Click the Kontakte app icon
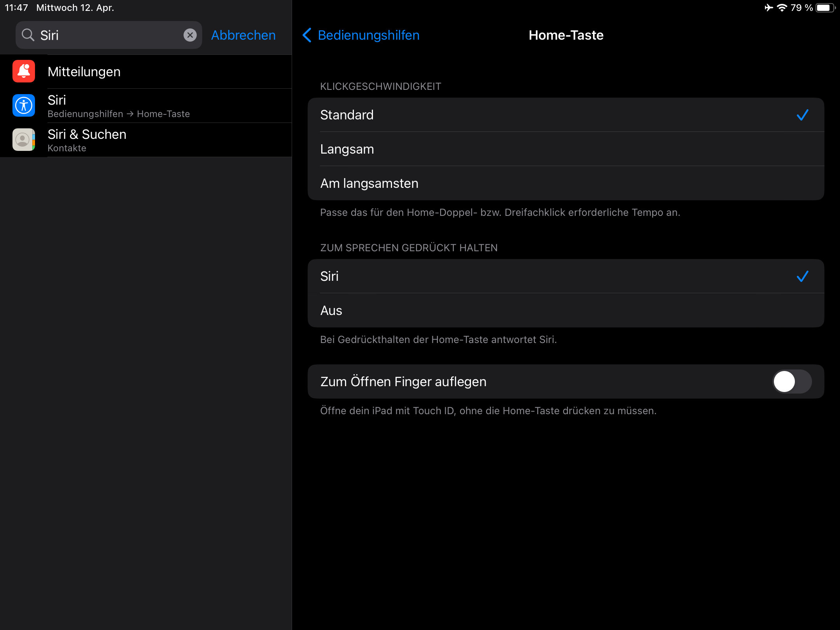This screenshot has height=630, width=840. (x=24, y=140)
